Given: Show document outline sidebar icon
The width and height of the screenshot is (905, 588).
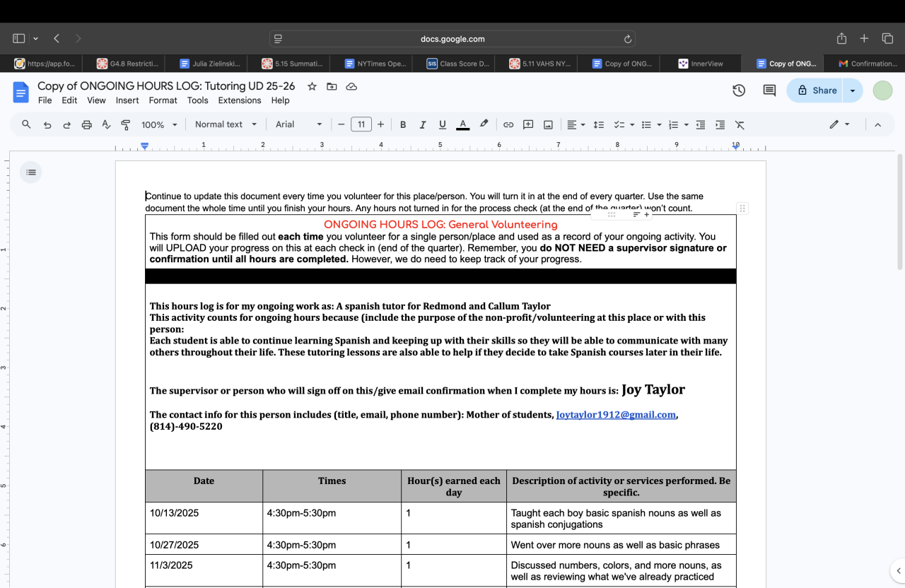Looking at the screenshot, I should pyautogui.click(x=30, y=172).
